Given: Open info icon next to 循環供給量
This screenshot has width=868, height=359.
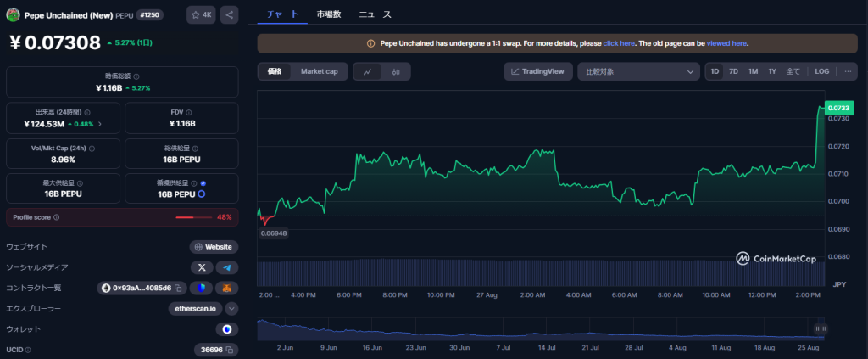Looking at the screenshot, I should click(x=194, y=182).
